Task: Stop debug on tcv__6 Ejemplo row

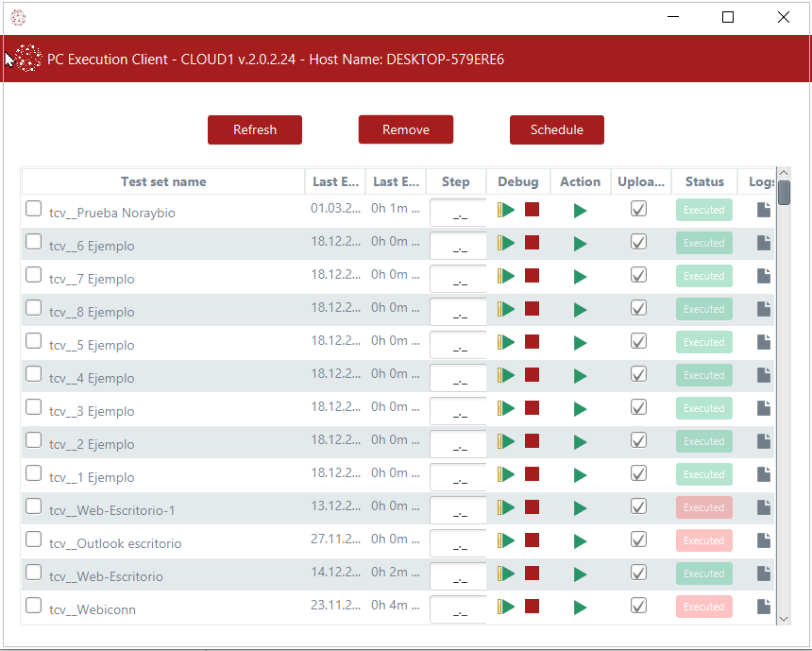Action: tap(532, 243)
